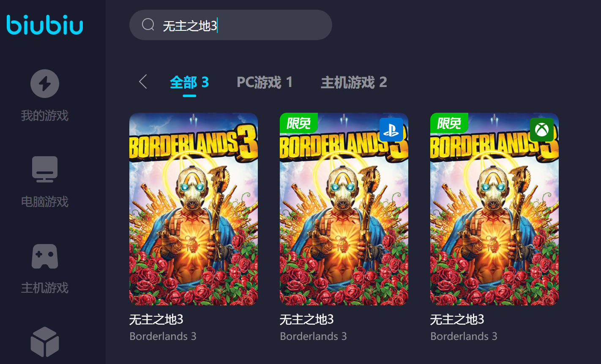The image size is (601, 364).
Task: Open the PC games monitor icon
Action: [45, 169]
